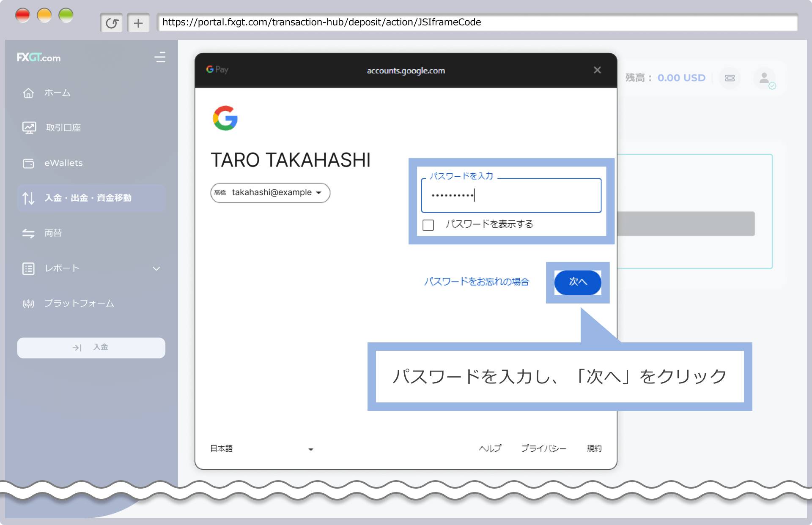Click the exchange arrows icon

[x=28, y=233]
